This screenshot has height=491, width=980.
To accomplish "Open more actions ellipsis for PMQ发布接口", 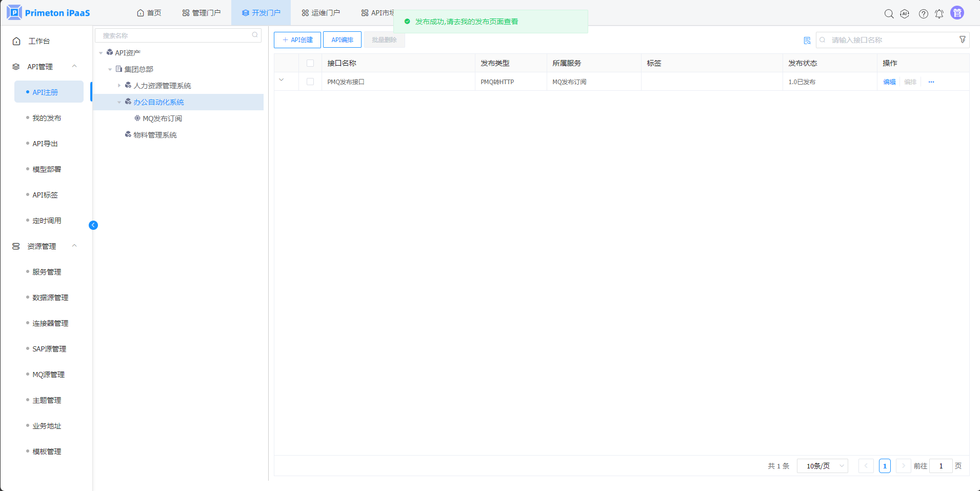I will click(x=931, y=82).
